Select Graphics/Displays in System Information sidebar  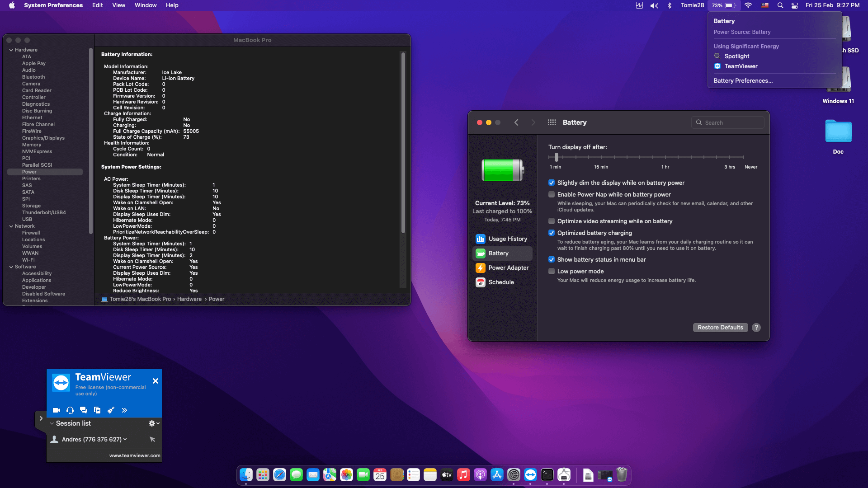[x=43, y=138]
